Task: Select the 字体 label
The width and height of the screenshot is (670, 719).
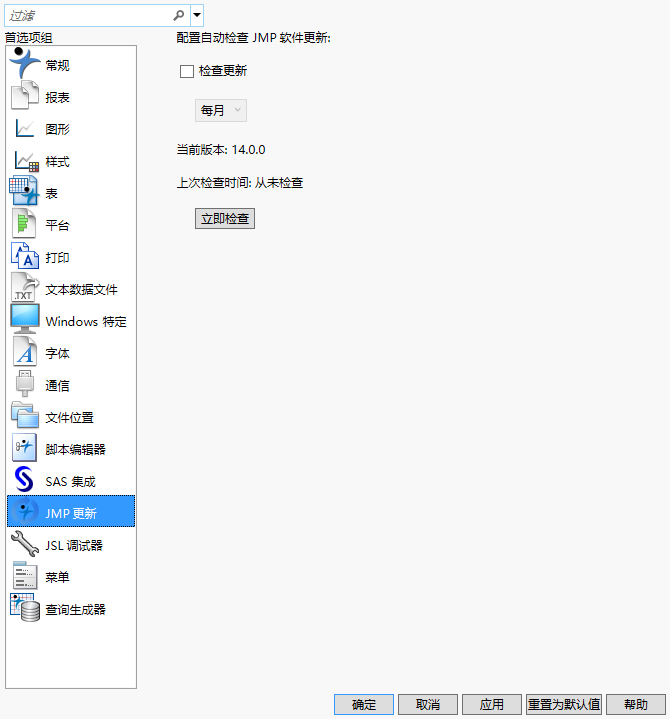Action: [x=57, y=353]
